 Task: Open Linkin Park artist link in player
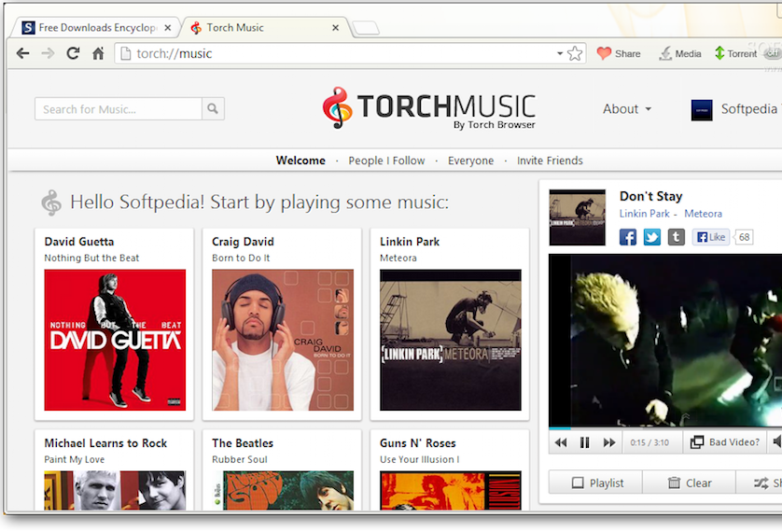tap(644, 214)
